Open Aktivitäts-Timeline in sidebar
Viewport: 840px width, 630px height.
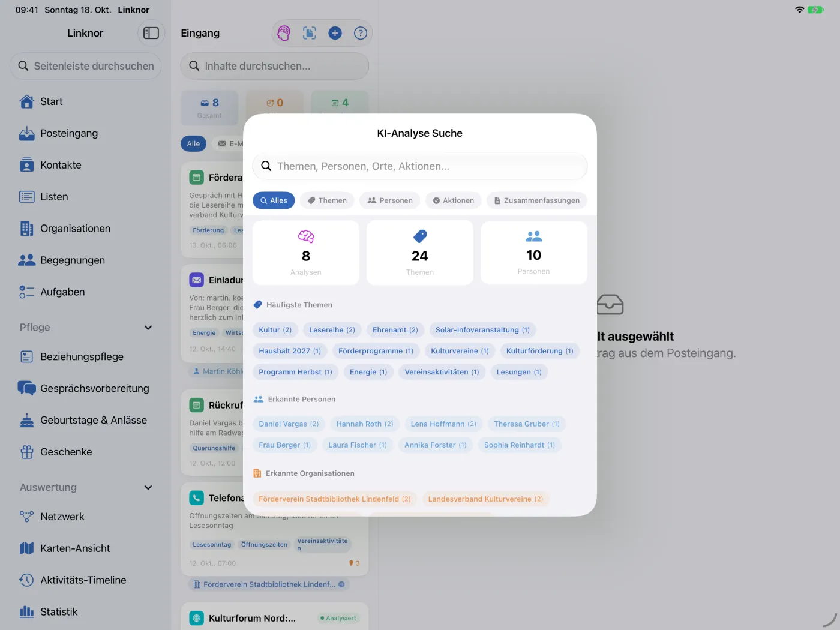(86, 580)
